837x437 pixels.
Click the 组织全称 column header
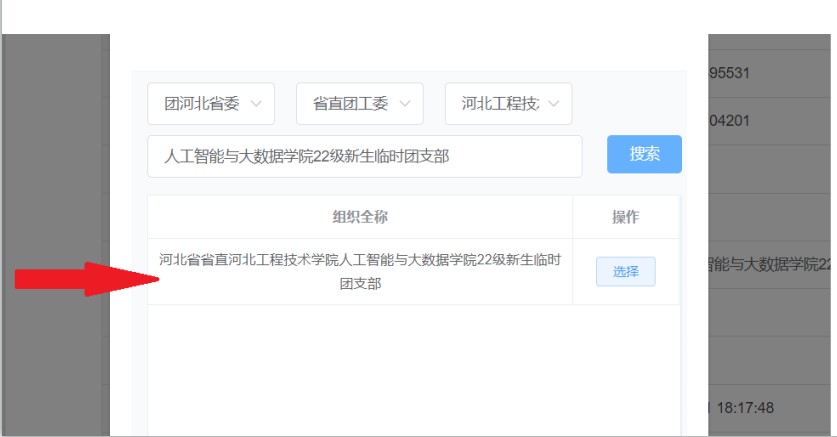coord(360,217)
